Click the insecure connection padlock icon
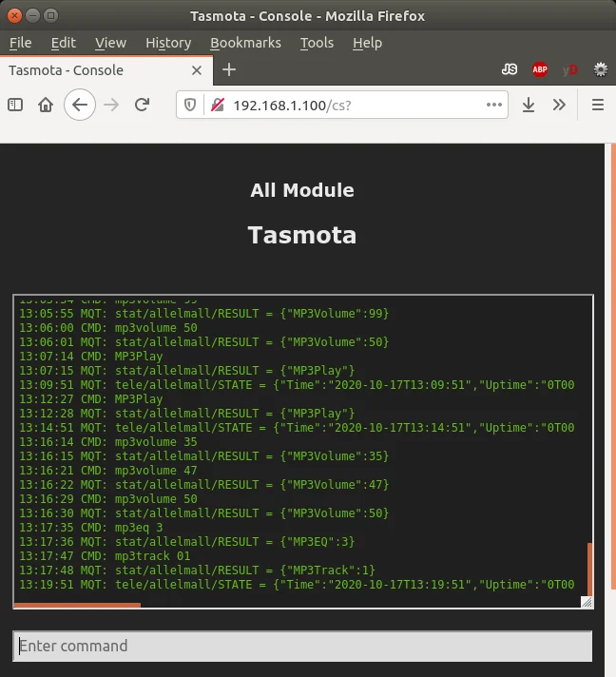The height and width of the screenshot is (677, 616). pyautogui.click(x=218, y=105)
